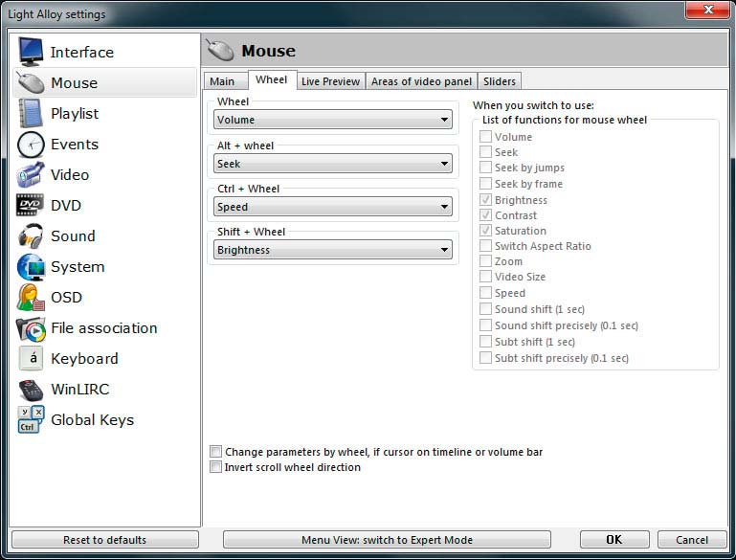
Task: Open the DVD logo icon
Action: pos(30,205)
